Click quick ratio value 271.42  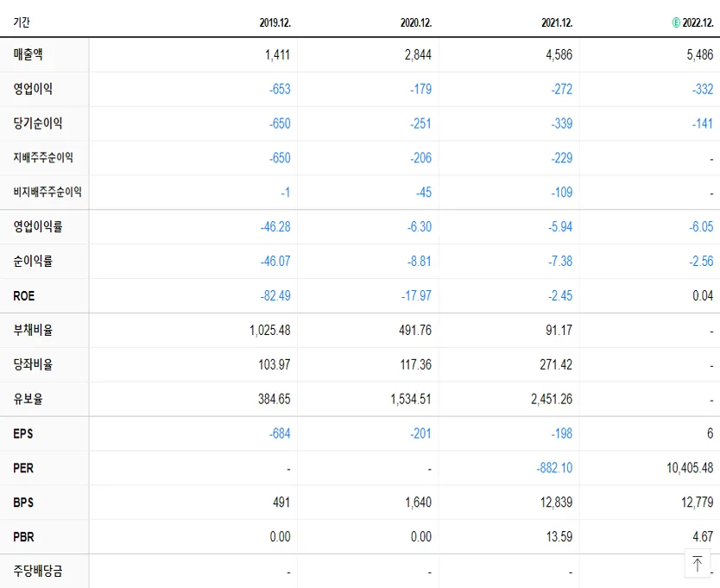556,364
